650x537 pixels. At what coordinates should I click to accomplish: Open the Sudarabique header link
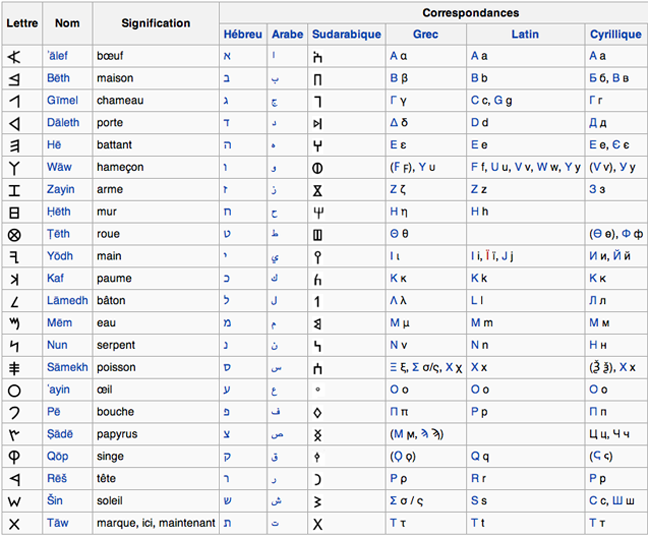pyautogui.click(x=346, y=34)
